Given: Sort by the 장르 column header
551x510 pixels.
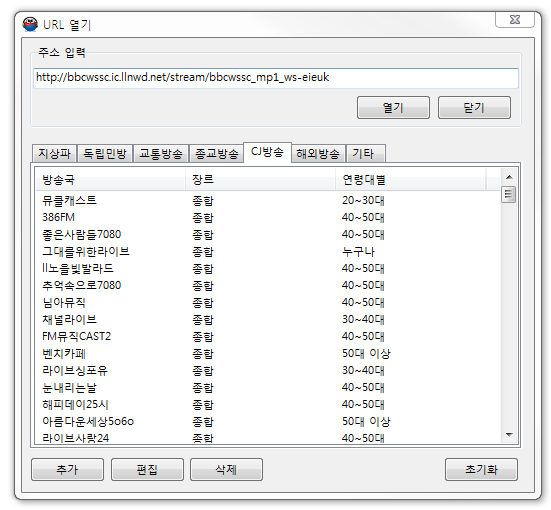Looking at the screenshot, I should 260,180.
